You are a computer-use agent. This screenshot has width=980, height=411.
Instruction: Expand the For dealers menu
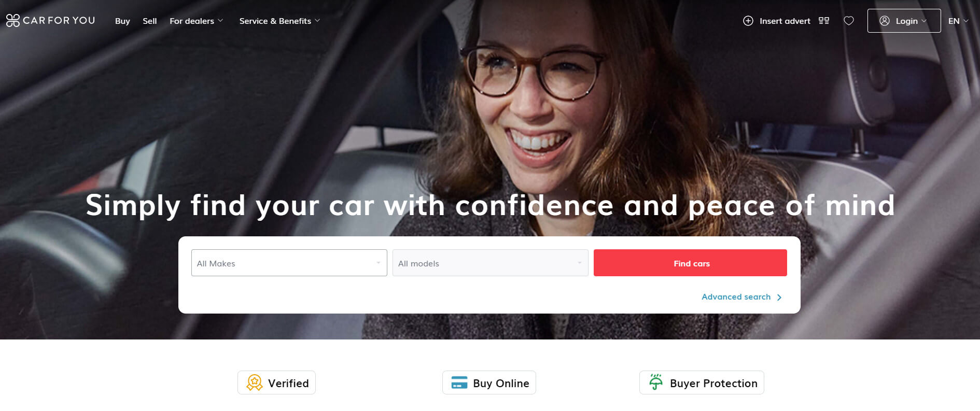coord(197,21)
